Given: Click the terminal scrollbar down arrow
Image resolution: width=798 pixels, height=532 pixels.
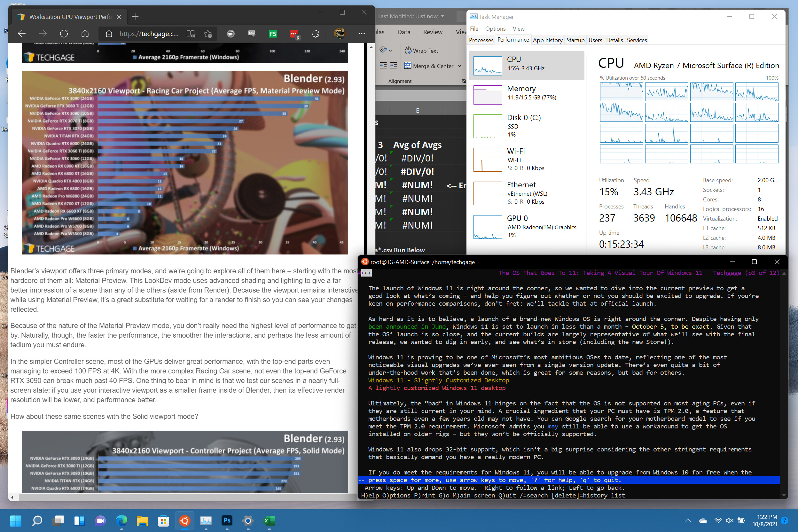Looking at the screenshot, I should coord(784,495).
